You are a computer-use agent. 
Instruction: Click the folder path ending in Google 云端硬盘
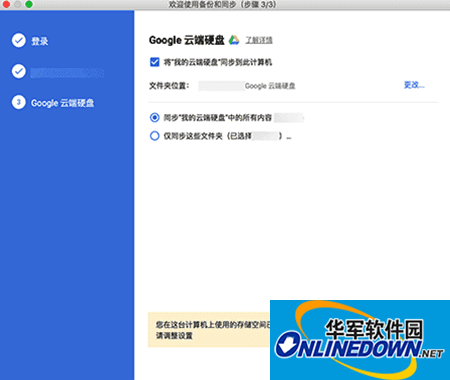coord(247,86)
